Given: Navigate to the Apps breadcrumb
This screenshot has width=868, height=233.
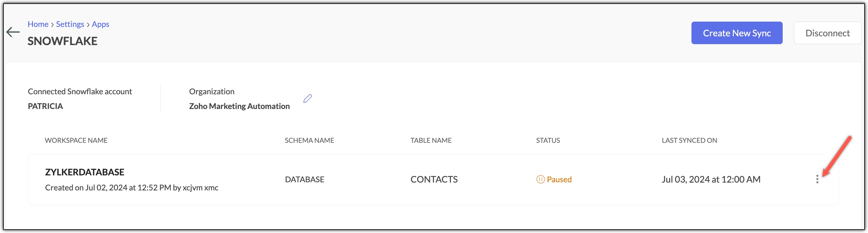Looking at the screenshot, I should pyautogui.click(x=100, y=24).
